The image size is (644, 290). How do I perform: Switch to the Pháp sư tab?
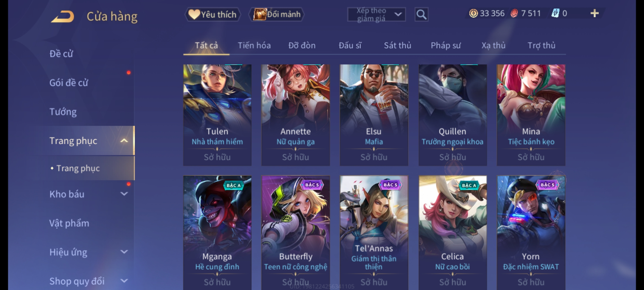point(445,45)
